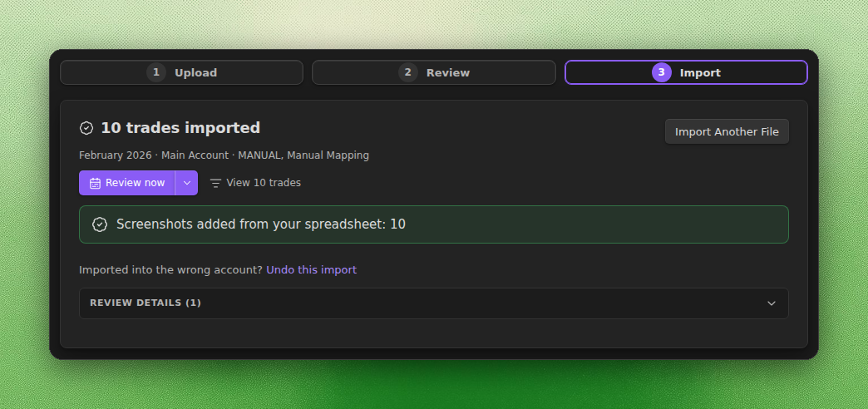The image size is (868, 409).
Task: Go to the Review step tab
Action: (433, 72)
